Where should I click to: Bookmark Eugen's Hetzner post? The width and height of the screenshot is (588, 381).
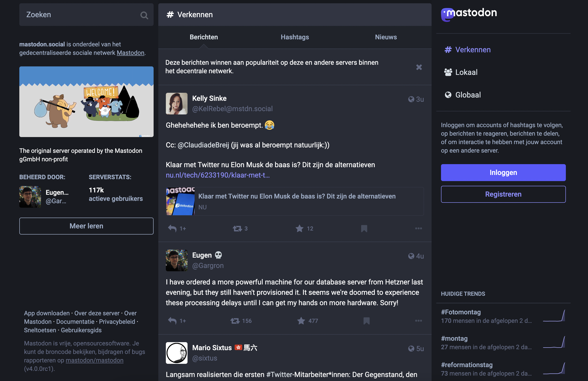coord(366,321)
